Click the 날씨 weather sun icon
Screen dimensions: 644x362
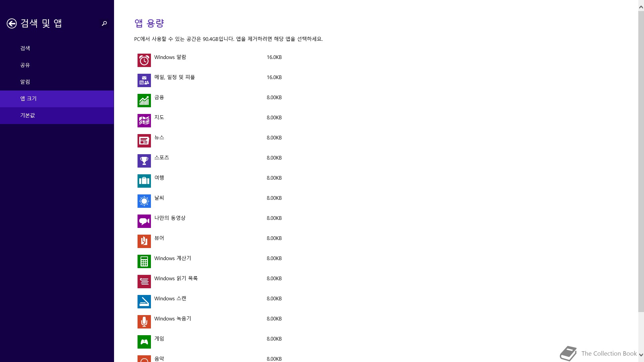[x=144, y=201]
